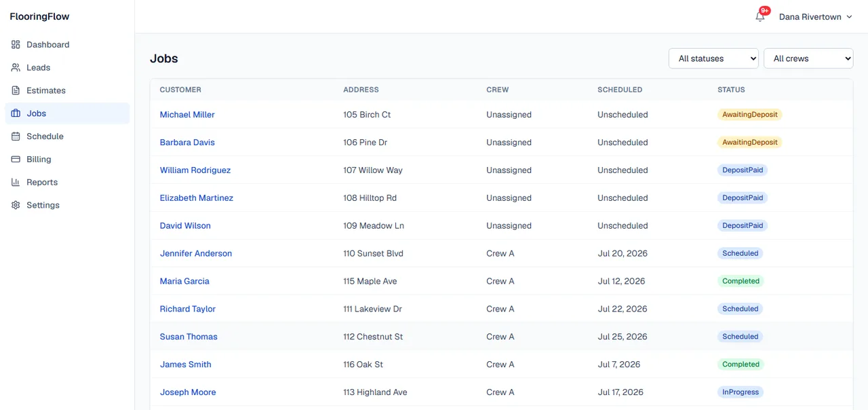Open James Smith's job
This screenshot has width=868, height=410.
click(186, 365)
